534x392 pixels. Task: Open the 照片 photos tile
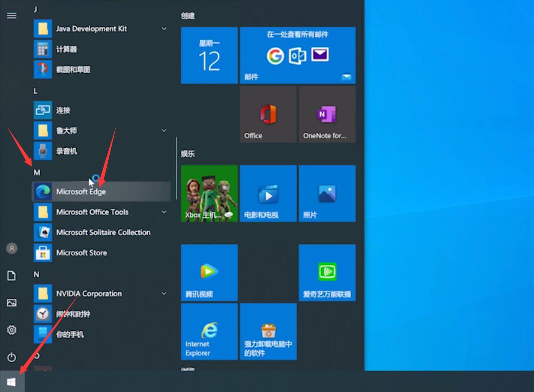tap(327, 194)
